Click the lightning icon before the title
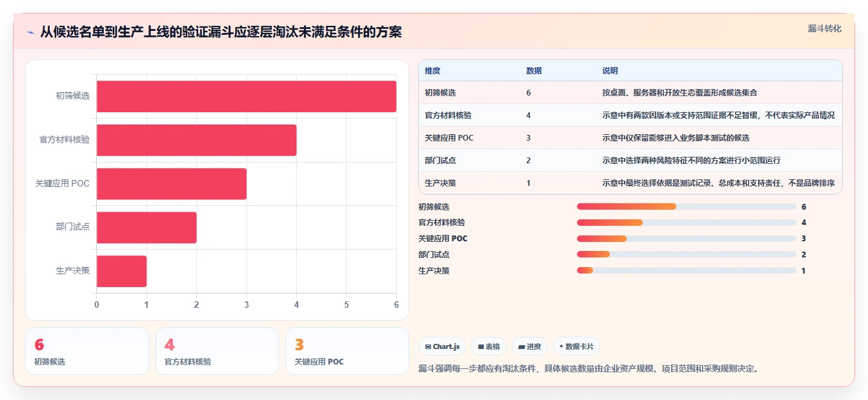 pyautogui.click(x=30, y=32)
